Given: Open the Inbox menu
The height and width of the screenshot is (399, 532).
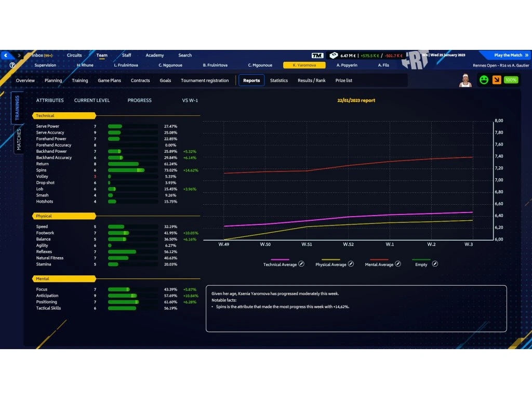Looking at the screenshot, I should [x=42, y=55].
